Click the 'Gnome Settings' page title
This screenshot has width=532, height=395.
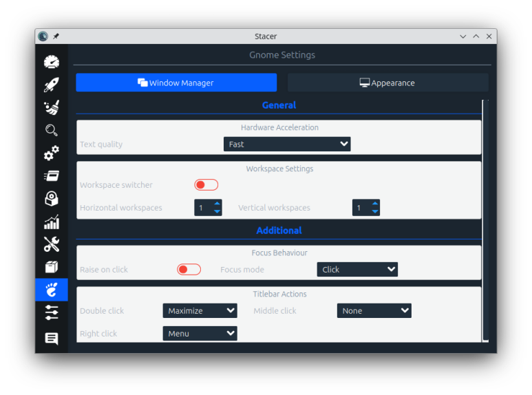[282, 55]
